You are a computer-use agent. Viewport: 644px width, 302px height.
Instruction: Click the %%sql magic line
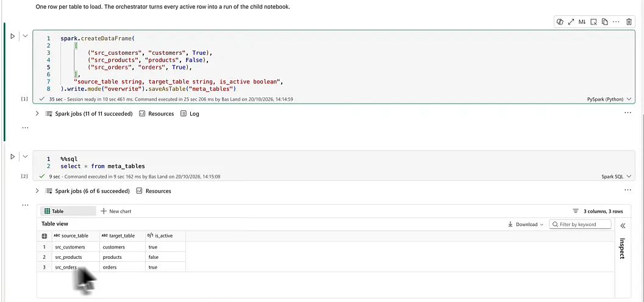click(68, 159)
